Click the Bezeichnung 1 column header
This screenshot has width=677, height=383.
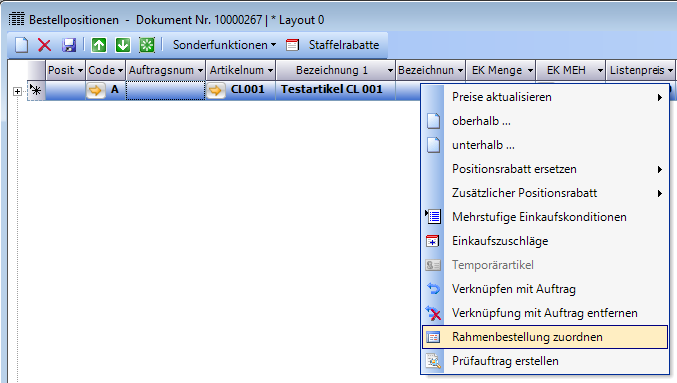point(335,70)
